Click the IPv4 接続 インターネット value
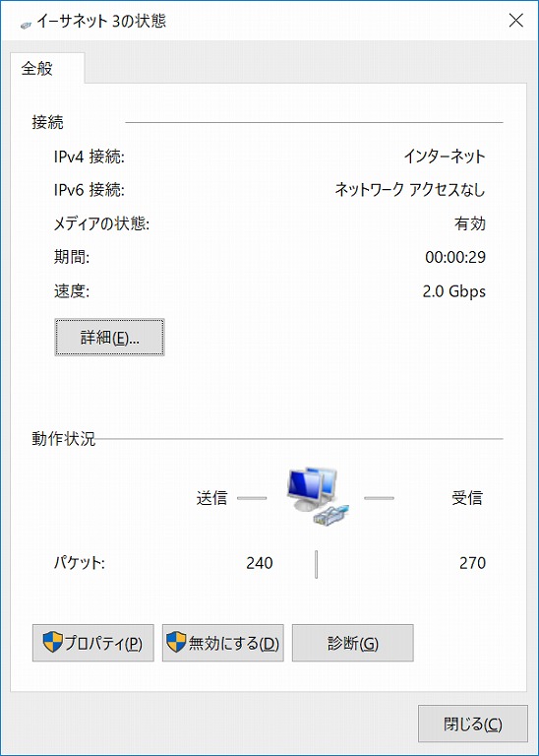This screenshot has width=539, height=756. point(445,157)
